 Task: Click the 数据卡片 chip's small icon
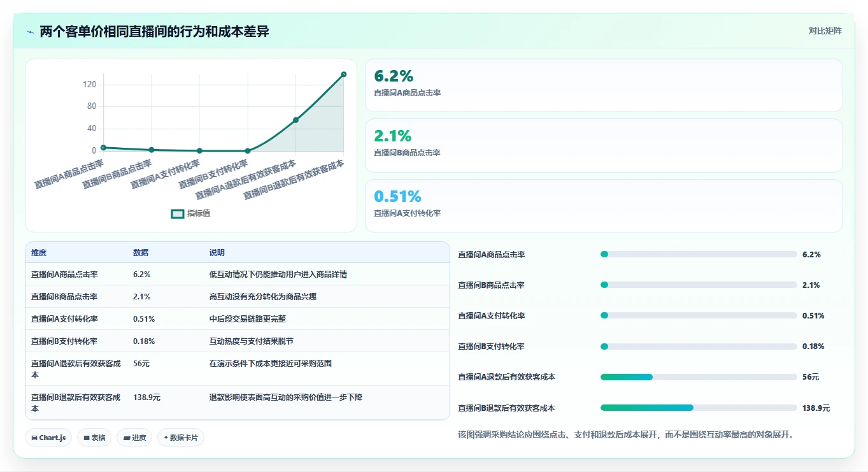166,438
